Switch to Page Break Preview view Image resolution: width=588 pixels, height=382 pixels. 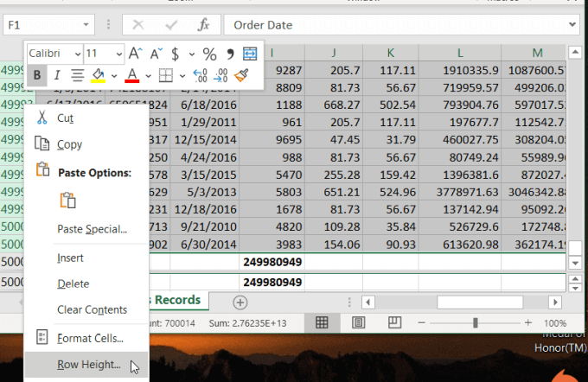[394, 322]
